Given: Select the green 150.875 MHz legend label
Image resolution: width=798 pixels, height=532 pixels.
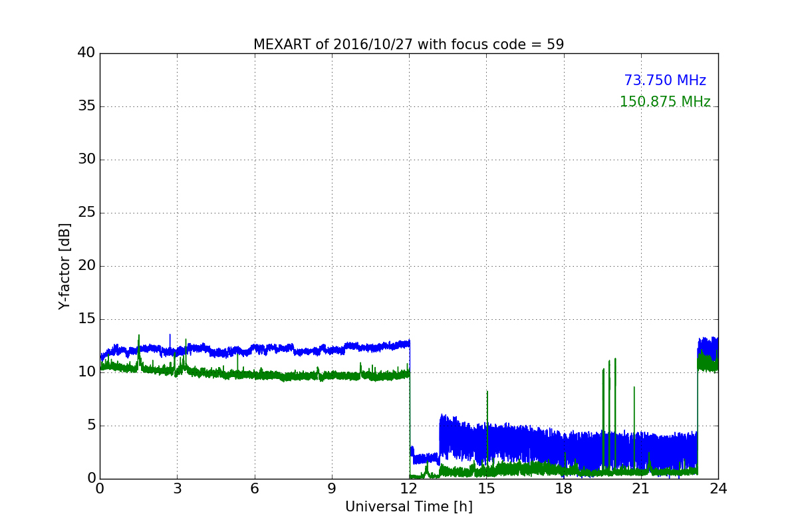Looking at the screenshot, I should tap(665, 102).
